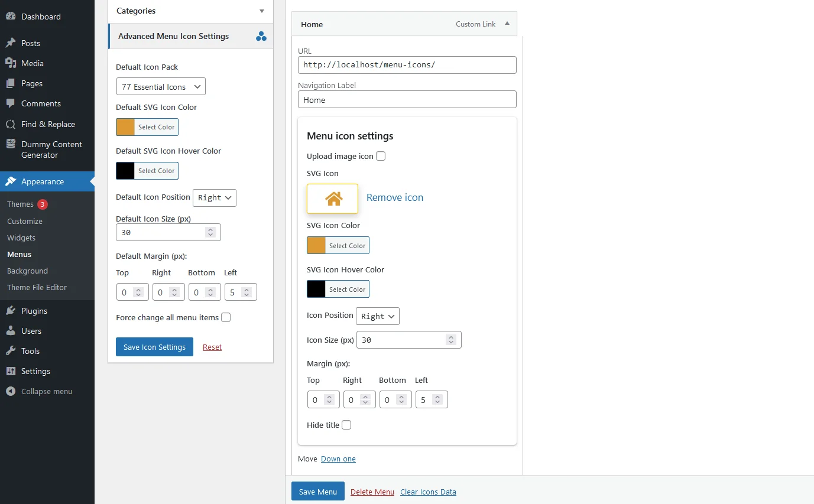814x504 pixels.
Task: Click the orange house SVG icon
Action: pos(333,199)
